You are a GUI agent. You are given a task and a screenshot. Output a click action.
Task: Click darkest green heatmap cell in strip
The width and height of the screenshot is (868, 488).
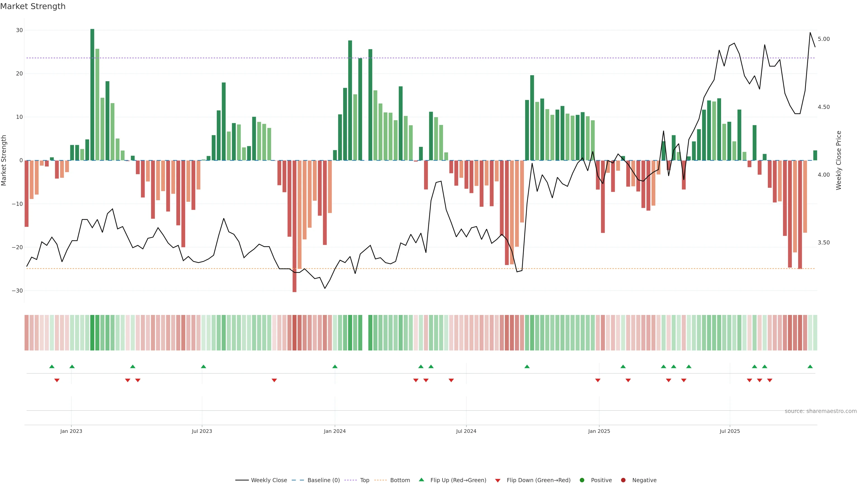[92, 332]
